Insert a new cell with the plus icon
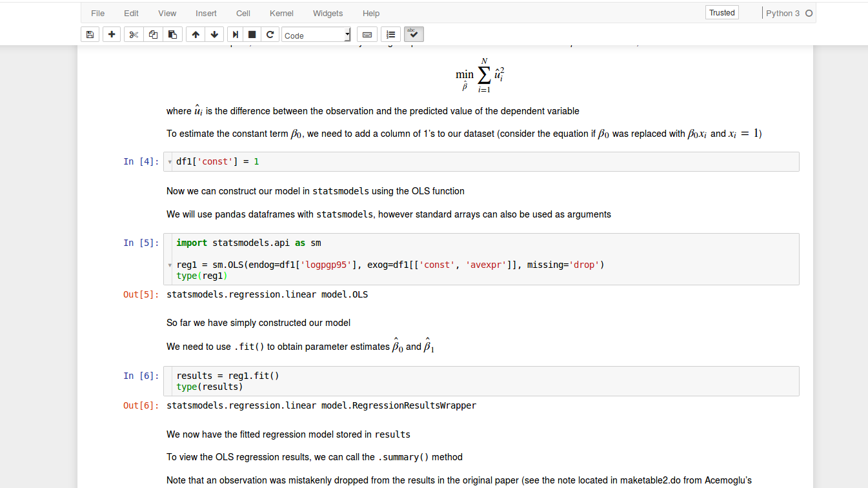868x488 pixels. point(111,34)
